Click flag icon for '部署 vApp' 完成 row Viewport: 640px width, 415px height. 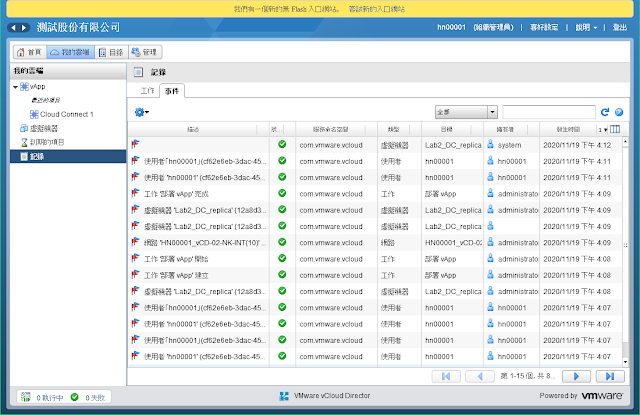tap(136, 193)
